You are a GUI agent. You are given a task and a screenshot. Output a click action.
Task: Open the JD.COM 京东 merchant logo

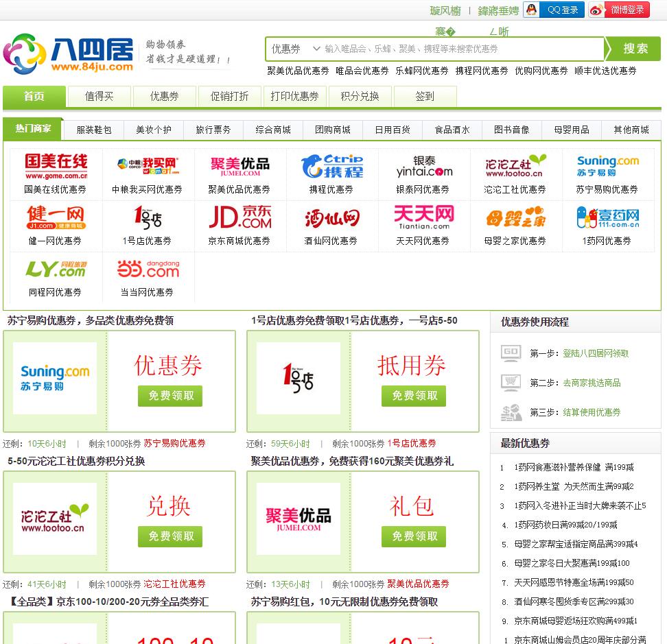(x=240, y=217)
